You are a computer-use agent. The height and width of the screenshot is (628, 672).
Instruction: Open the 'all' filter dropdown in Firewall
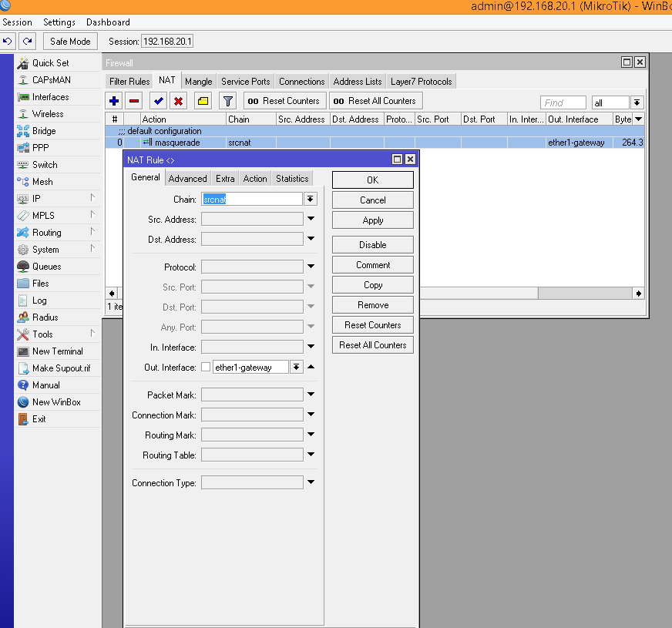[637, 102]
